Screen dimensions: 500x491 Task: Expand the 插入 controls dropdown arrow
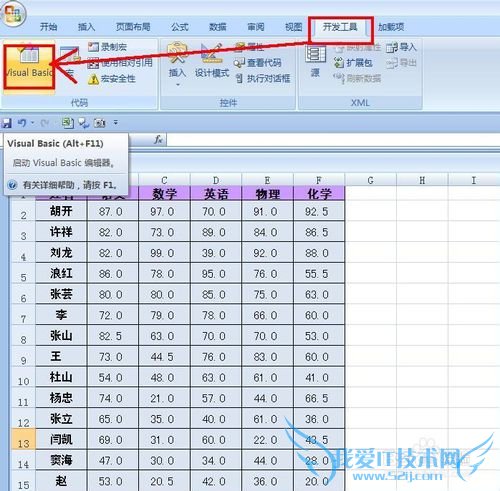tap(178, 85)
